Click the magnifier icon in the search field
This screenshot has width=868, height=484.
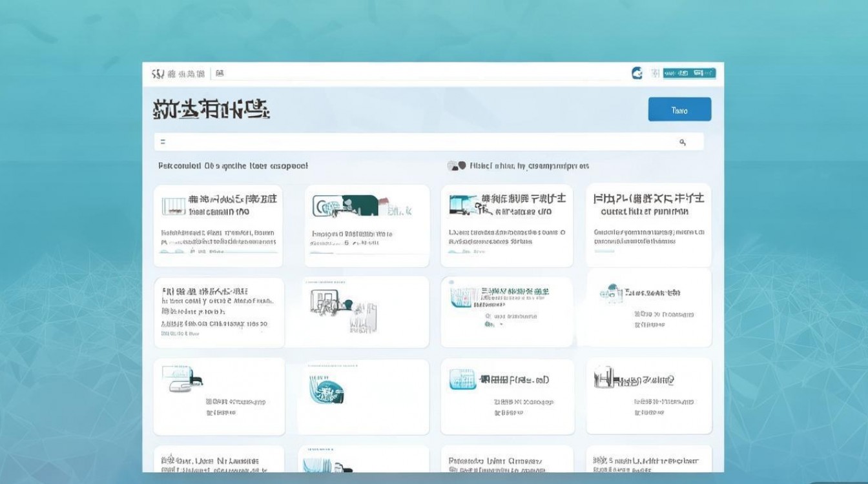(x=683, y=143)
